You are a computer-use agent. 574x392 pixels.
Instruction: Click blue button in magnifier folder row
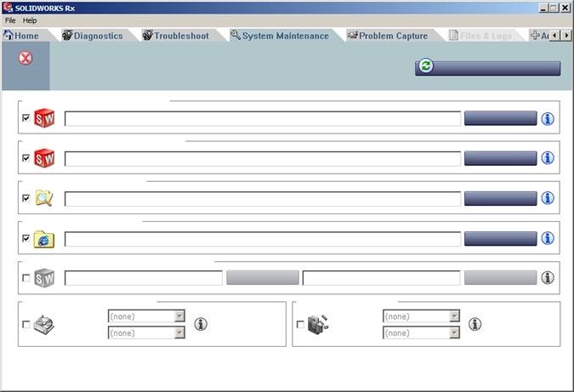[x=500, y=198]
